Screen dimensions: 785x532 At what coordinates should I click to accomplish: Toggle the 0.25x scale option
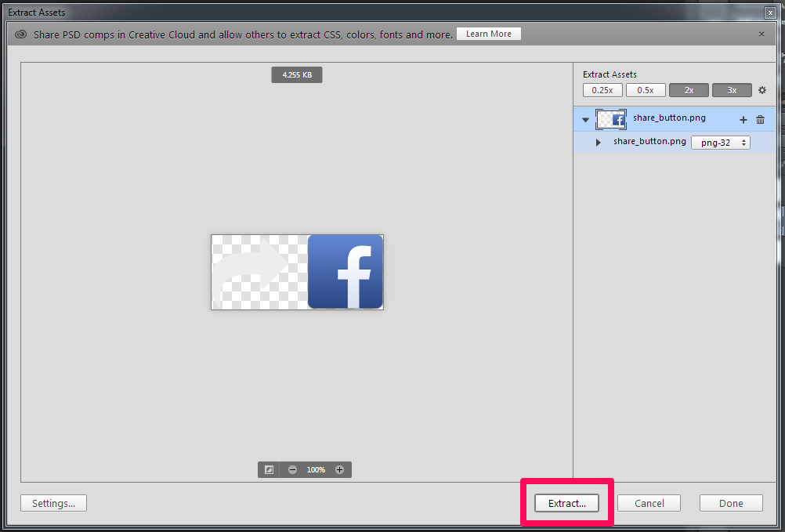pyautogui.click(x=602, y=90)
